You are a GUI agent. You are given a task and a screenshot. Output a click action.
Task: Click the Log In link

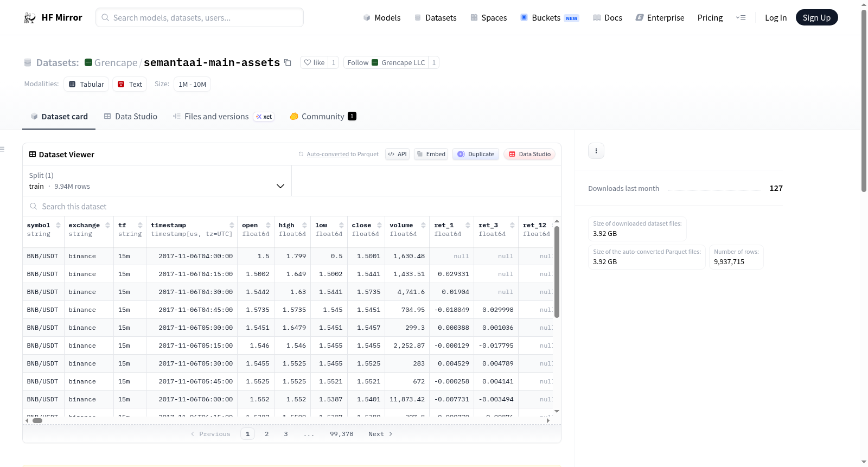coord(776,17)
